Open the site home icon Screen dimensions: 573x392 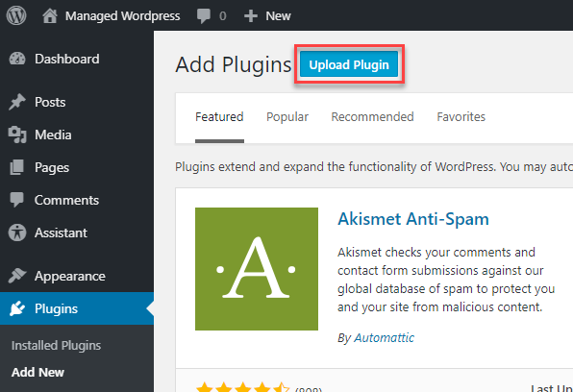(x=50, y=15)
